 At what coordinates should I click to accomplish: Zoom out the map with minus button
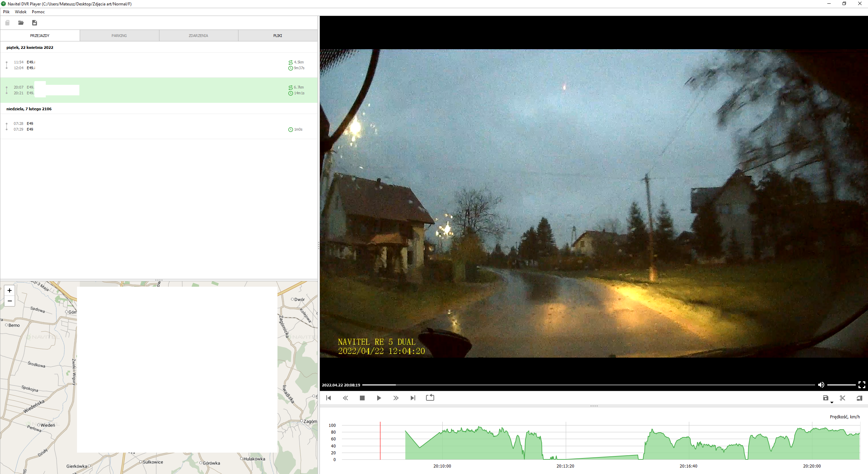click(9, 301)
